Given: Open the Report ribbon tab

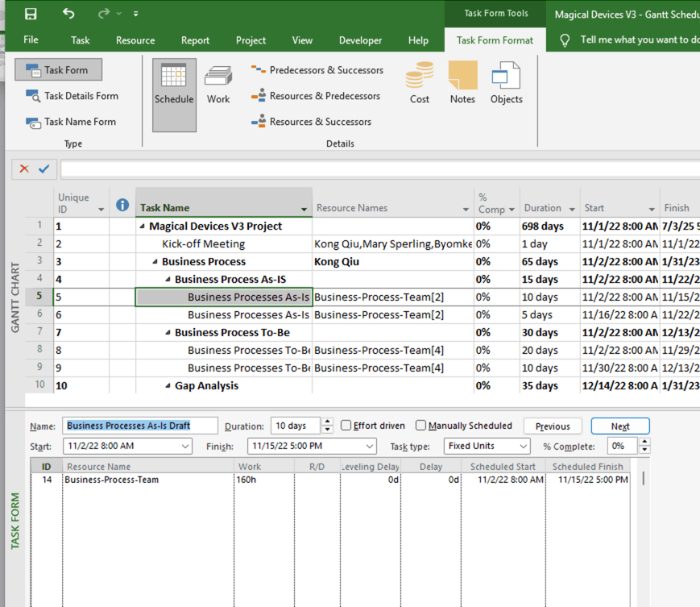Looking at the screenshot, I should 193,39.
